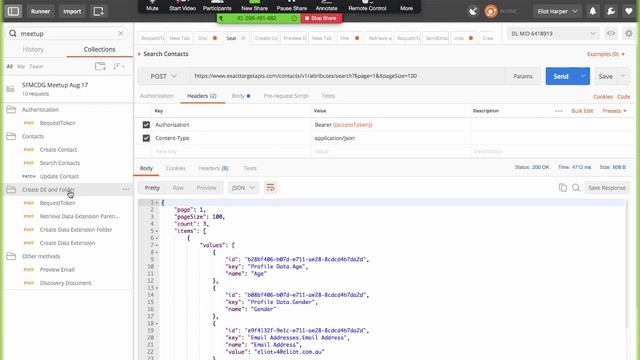Switch to the Collections tab
This screenshot has height=360, width=640.
pos(99,49)
